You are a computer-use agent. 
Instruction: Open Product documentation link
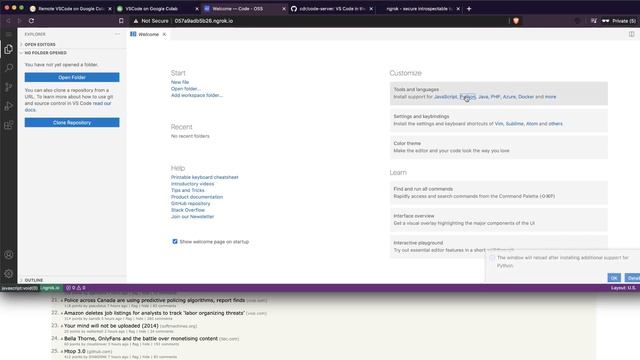197,197
